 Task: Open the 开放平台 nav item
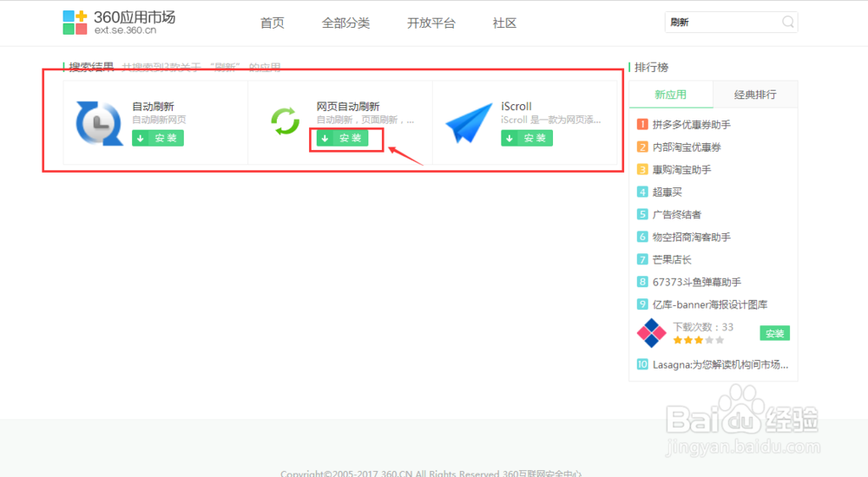click(x=431, y=23)
